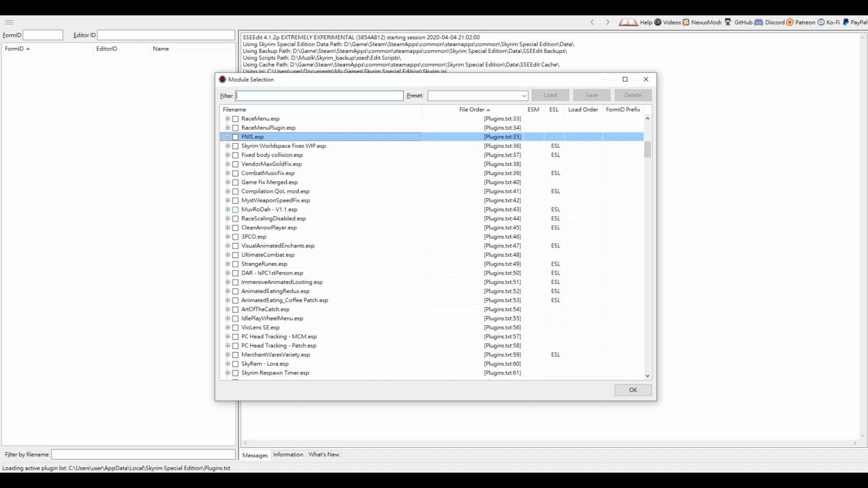Open the Videos link icon
The width and height of the screenshot is (868, 488).
coord(658,22)
